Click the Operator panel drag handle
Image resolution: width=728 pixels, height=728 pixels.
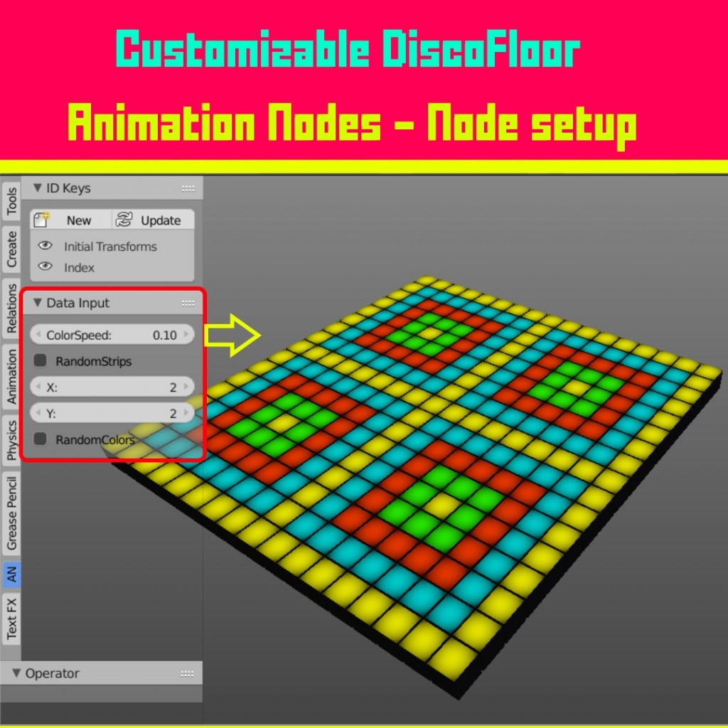[186, 673]
